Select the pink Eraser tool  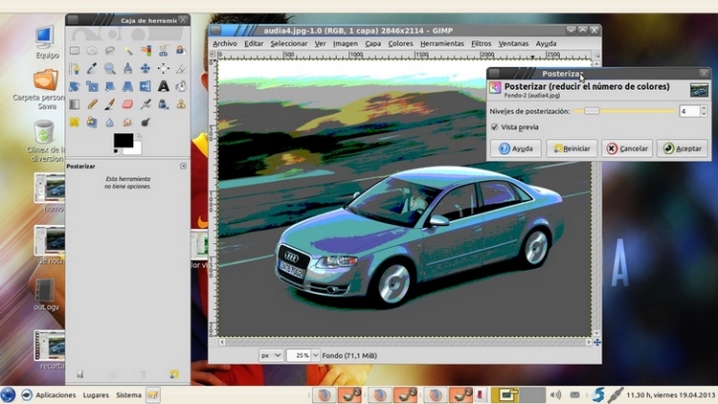click(x=128, y=104)
